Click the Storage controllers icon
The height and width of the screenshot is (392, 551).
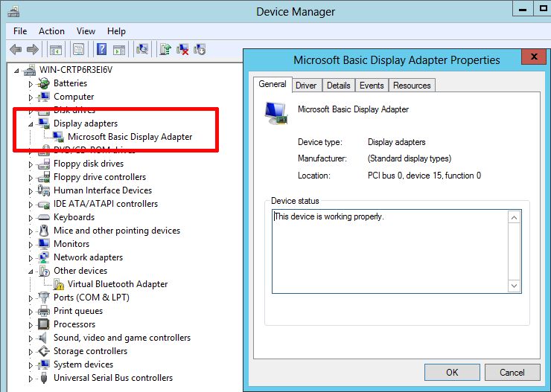tap(44, 351)
